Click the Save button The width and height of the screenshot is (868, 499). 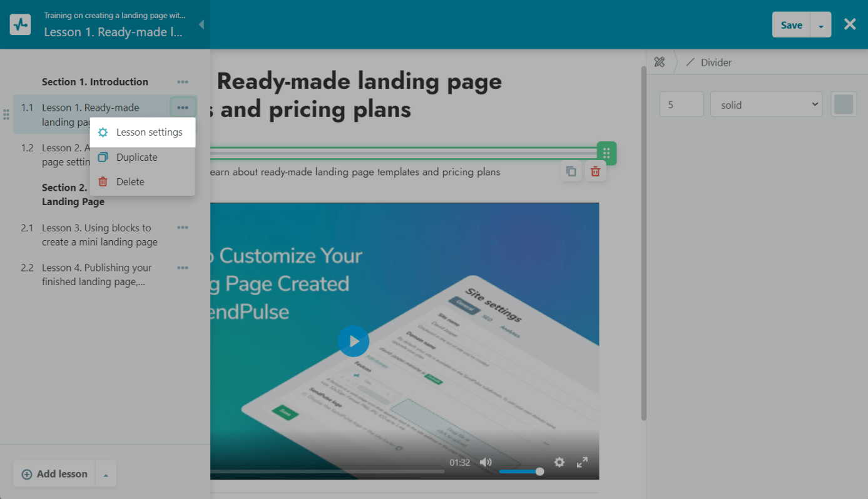coord(791,25)
